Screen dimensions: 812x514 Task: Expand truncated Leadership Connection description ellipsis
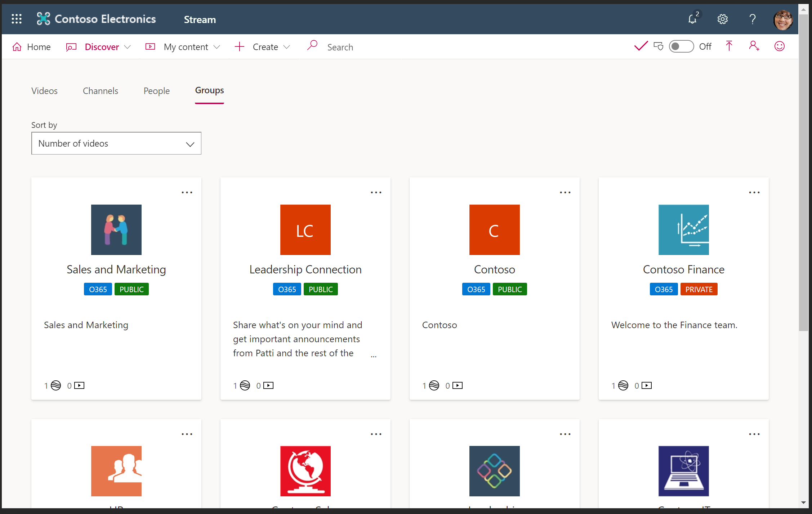(374, 356)
